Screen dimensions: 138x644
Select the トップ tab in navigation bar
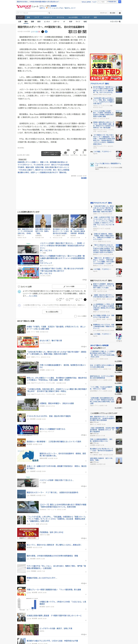20,17
